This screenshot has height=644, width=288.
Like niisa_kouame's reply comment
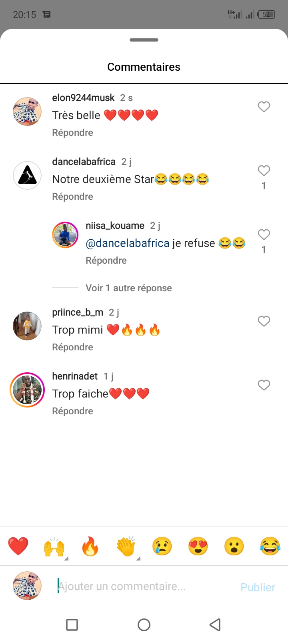[x=264, y=235]
